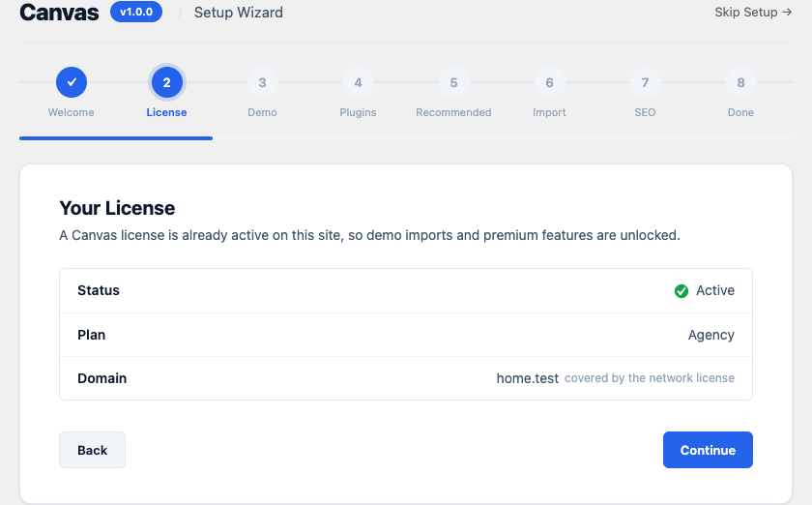Click the Import step label
Screen dimensions: 812x505
coord(549,112)
